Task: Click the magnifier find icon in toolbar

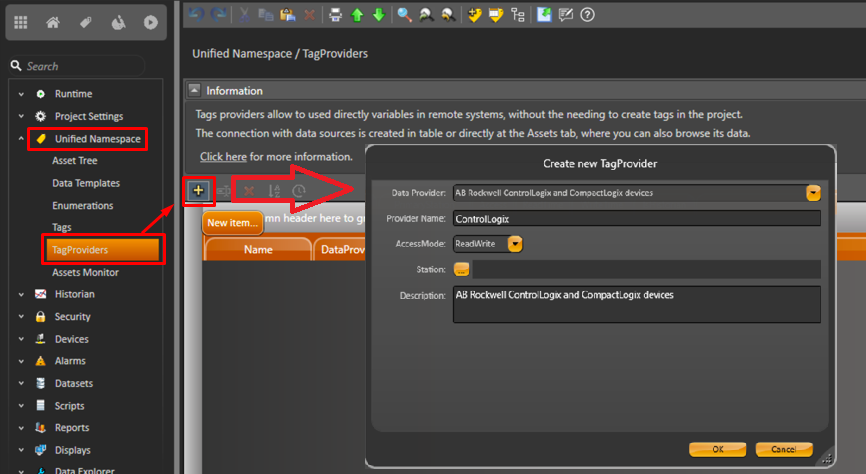Action: coord(404,14)
